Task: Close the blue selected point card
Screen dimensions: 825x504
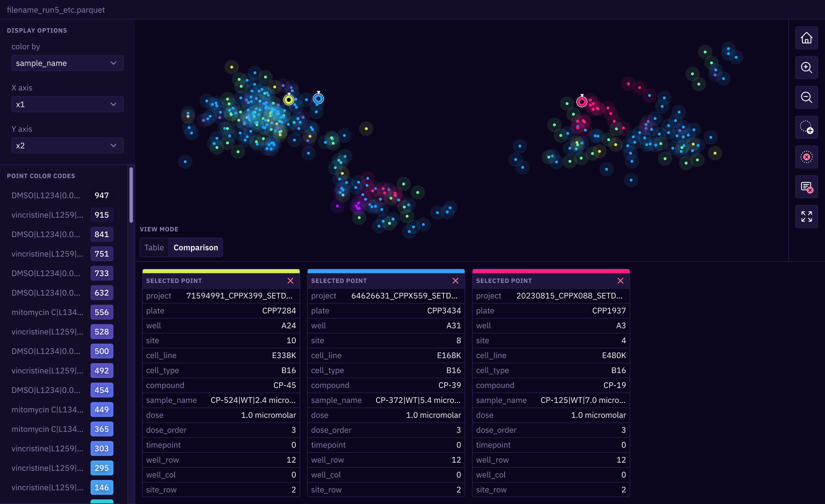Action: coord(455,281)
